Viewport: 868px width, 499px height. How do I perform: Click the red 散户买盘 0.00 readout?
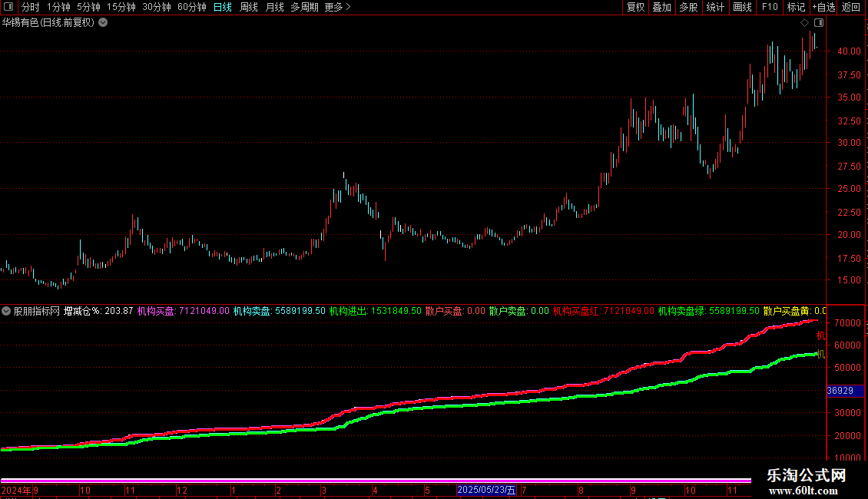pyautogui.click(x=455, y=311)
